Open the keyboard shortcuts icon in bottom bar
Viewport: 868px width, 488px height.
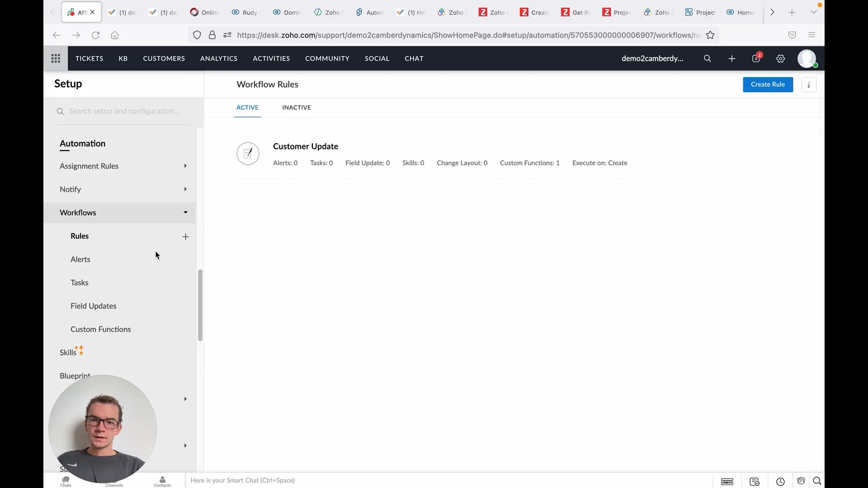[x=727, y=481]
